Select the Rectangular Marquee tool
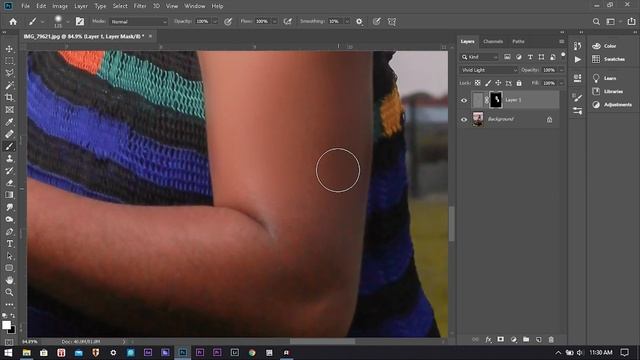Screen dimensions: 640x360 [x=9, y=61]
